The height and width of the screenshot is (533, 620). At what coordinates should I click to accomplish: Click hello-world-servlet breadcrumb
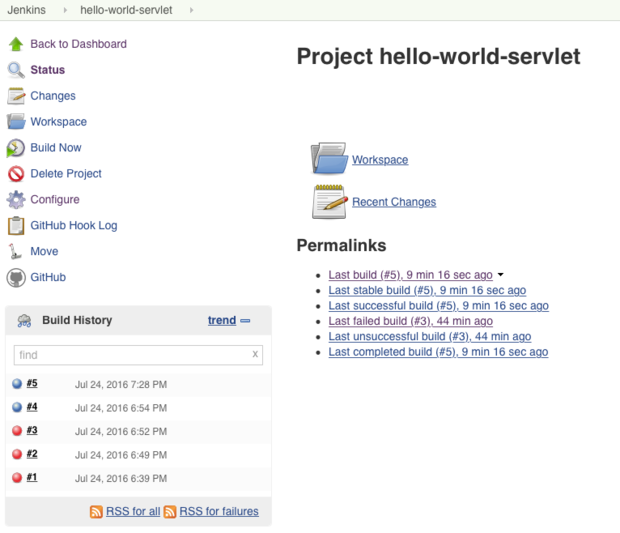pyautogui.click(x=126, y=10)
